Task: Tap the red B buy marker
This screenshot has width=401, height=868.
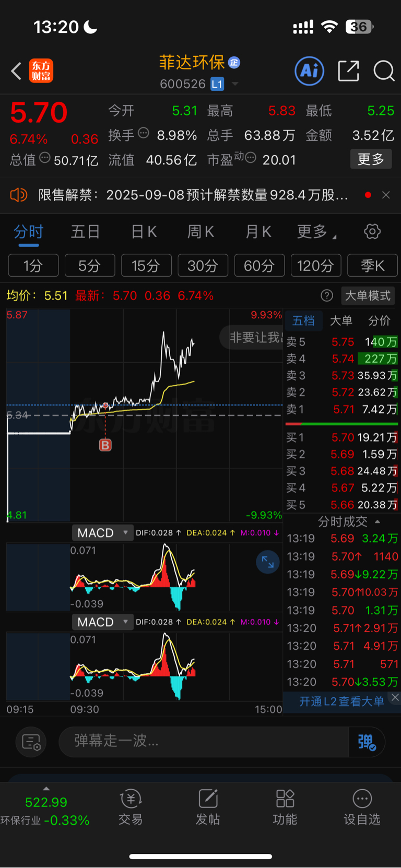Action: coord(105,445)
